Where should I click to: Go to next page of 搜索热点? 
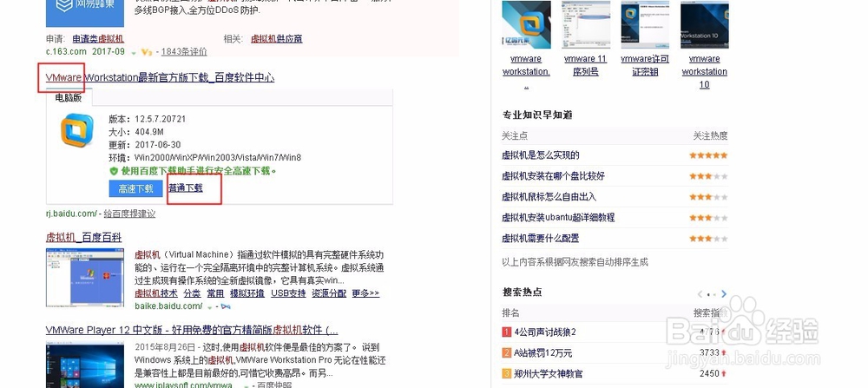click(724, 294)
